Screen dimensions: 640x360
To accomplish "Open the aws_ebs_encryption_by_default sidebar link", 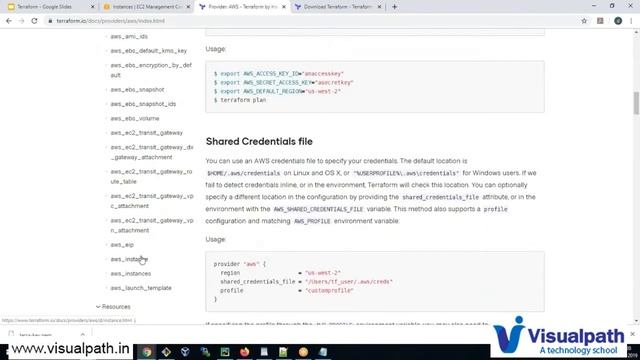I will point(151,70).
